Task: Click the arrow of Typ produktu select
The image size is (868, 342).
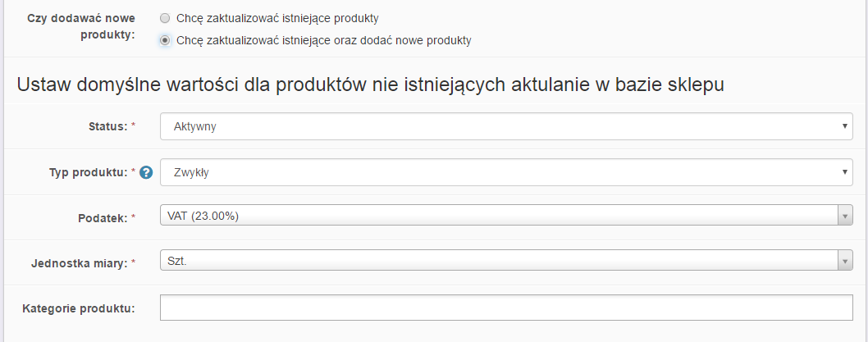Action: 844,172
